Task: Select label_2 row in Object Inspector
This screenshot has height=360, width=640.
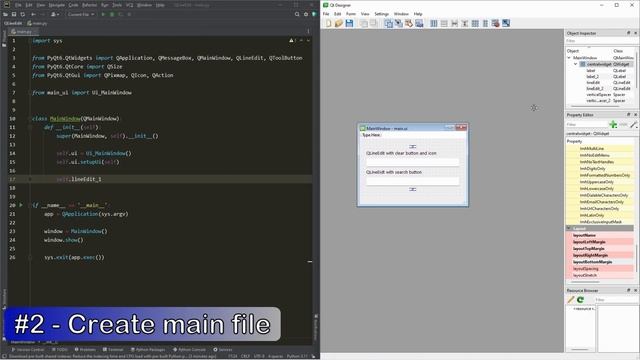Action: (599, 76)
